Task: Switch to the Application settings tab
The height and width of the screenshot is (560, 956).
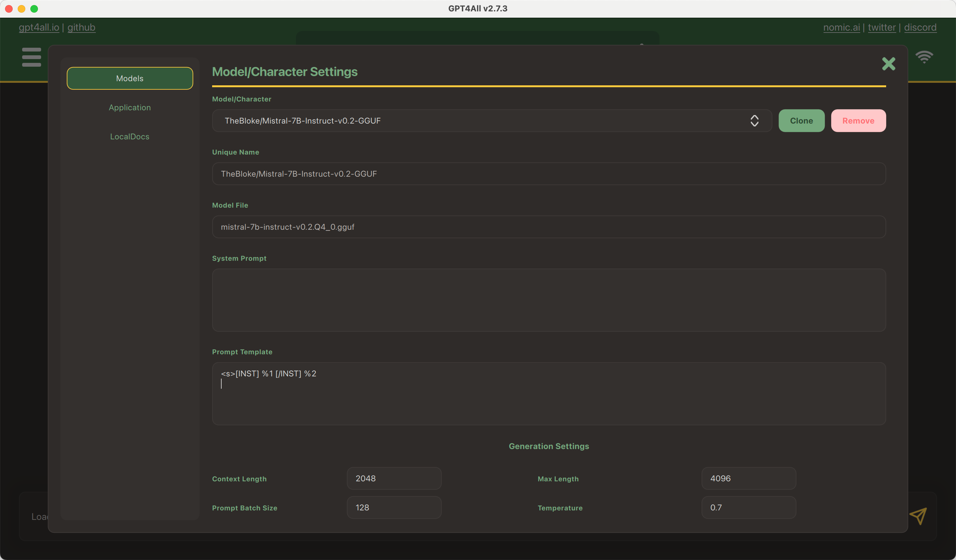Action: [130, 108]
